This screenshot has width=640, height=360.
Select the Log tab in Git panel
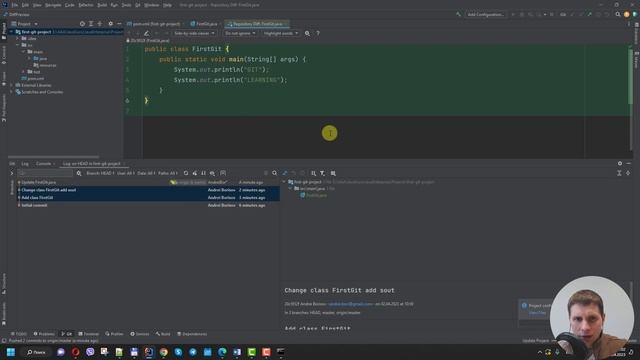click(x=25, y=164)
